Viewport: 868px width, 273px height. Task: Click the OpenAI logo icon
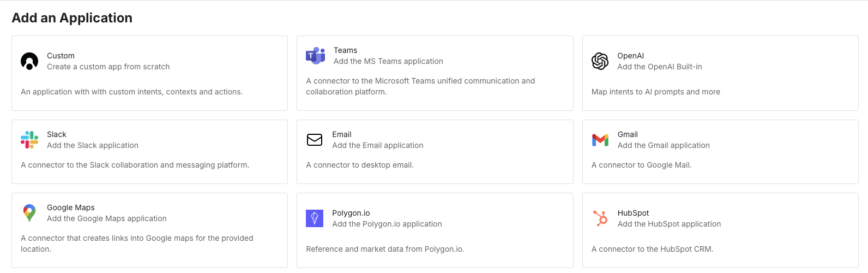(600, 61)
